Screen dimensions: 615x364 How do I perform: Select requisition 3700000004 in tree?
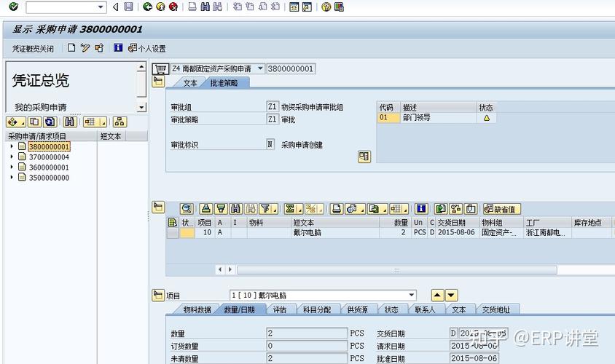[x=49, y=157]
